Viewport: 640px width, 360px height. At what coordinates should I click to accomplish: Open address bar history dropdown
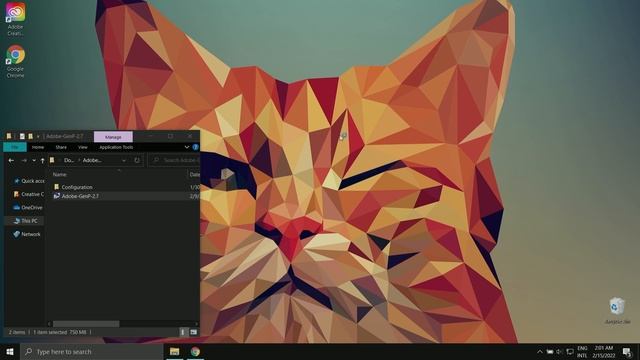[124, 160]
